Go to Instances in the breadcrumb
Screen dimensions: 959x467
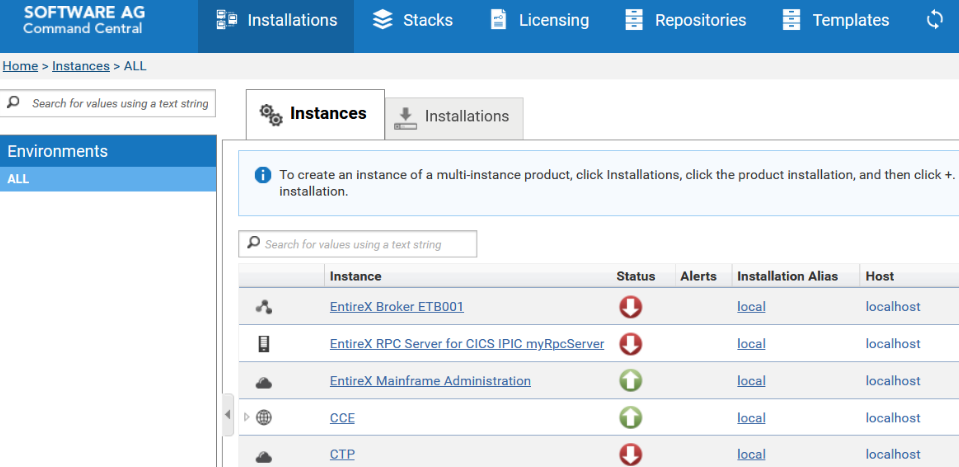(x=81, y=66)
